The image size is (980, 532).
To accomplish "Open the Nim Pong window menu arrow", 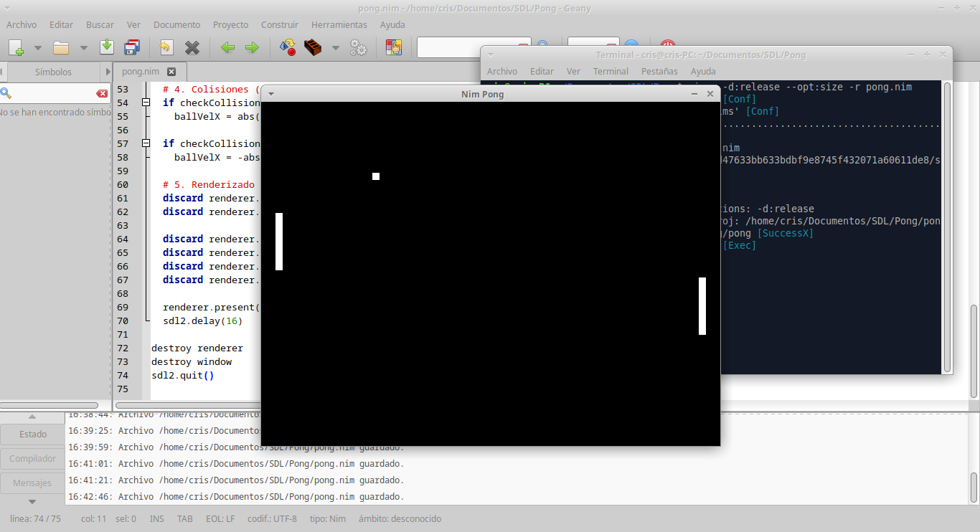I will click(271, 94).
